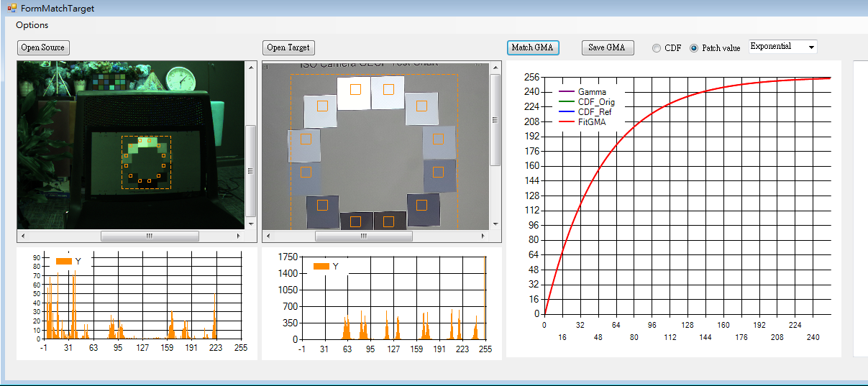Image resolution: width=868 pixels, height=386 pixels.
Task: Click the source image scroll down arrow
Action: (x=251, y=224)
